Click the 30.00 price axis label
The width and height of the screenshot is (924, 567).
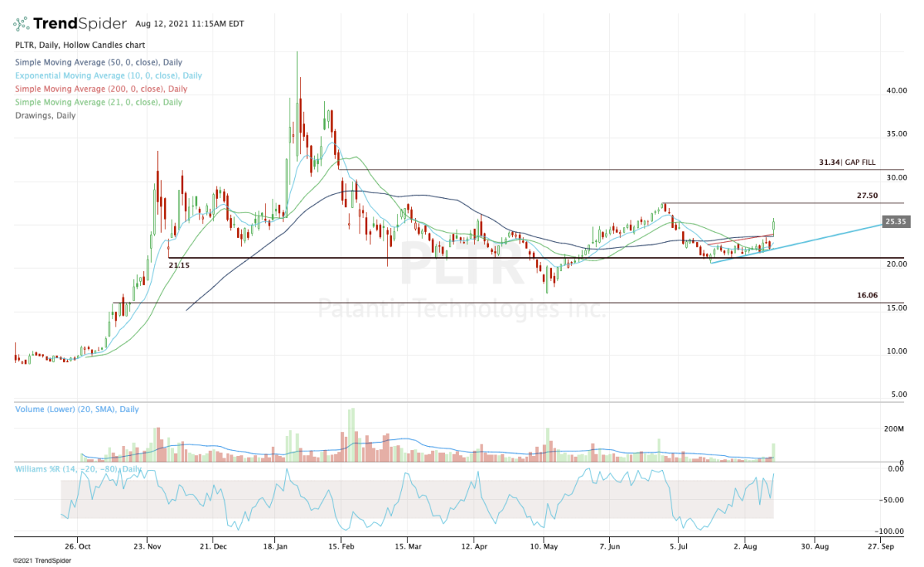896,177
